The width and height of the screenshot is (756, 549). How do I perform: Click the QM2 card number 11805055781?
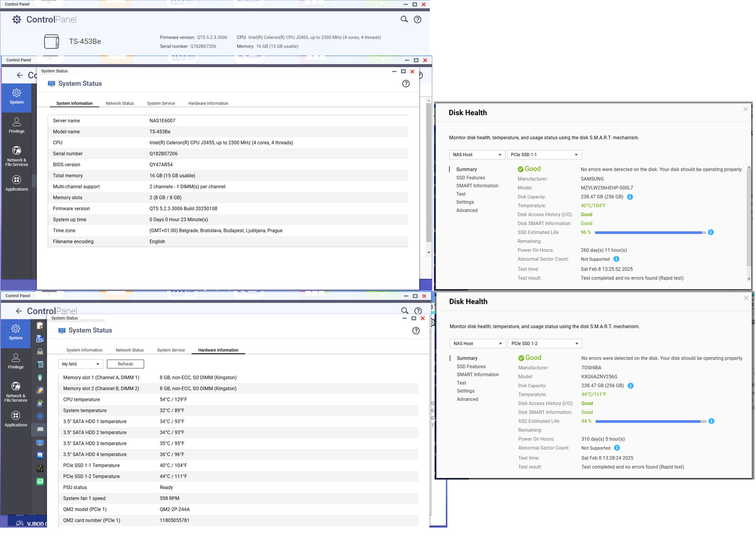point(174,521)
